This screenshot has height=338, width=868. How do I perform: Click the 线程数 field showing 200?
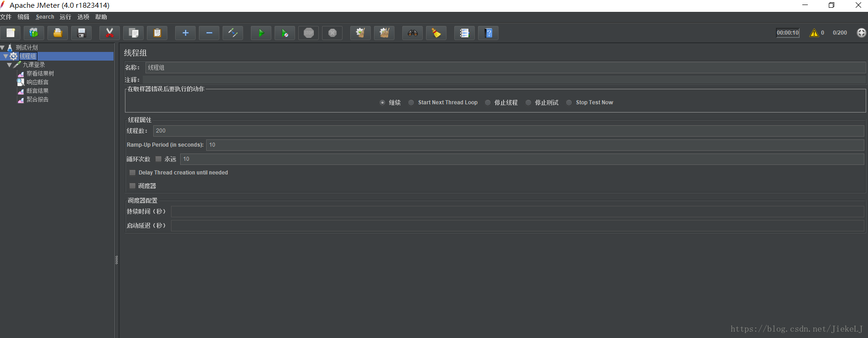(x=509, y=131)
